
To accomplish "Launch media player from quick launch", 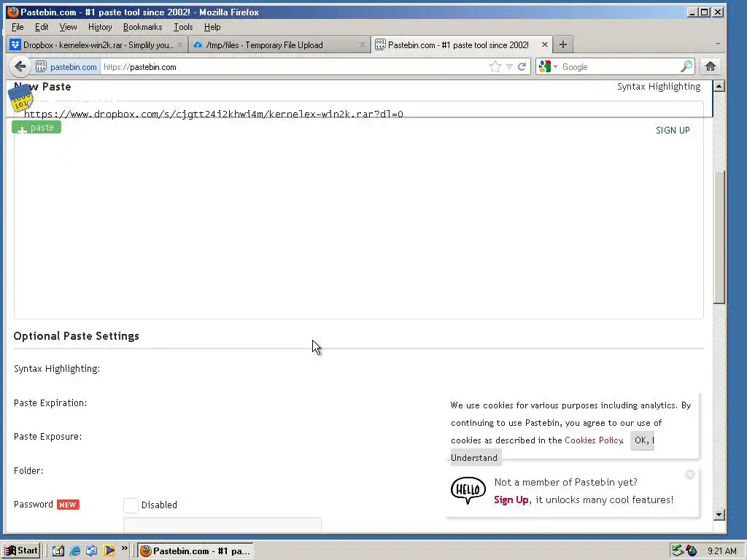I will tap(109, 551).
